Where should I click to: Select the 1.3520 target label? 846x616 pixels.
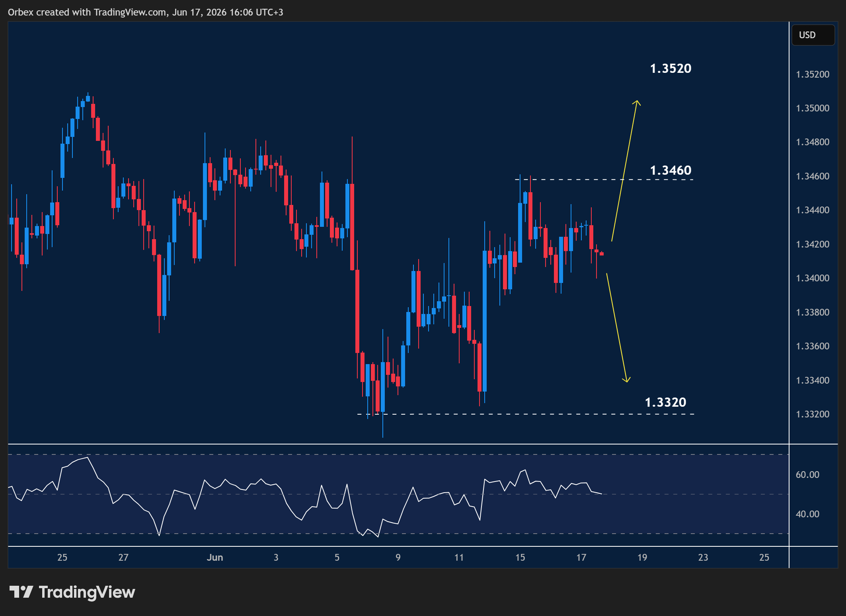click(671, 68)
